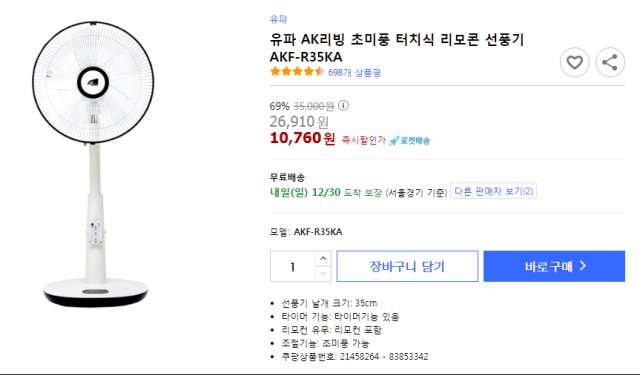Image resolution: width=640 pixels, height=375 pixels.
Task: Click the 무료배송 free shipping label
Action: [287, 178]
